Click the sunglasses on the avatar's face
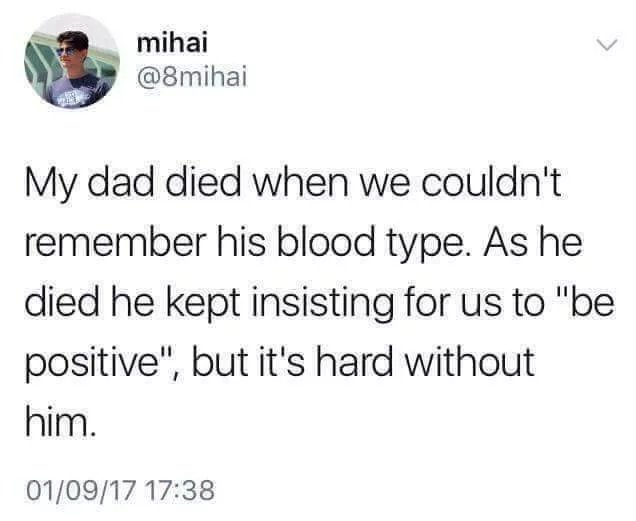 tap(67, 50)
